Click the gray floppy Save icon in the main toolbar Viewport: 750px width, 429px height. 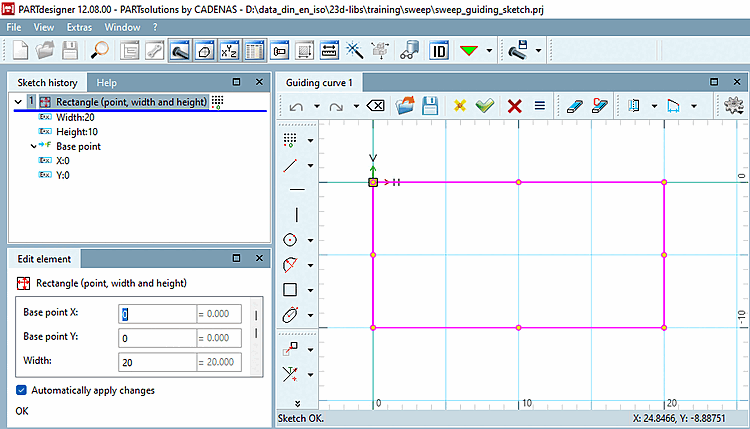click(x=70, y=50)
